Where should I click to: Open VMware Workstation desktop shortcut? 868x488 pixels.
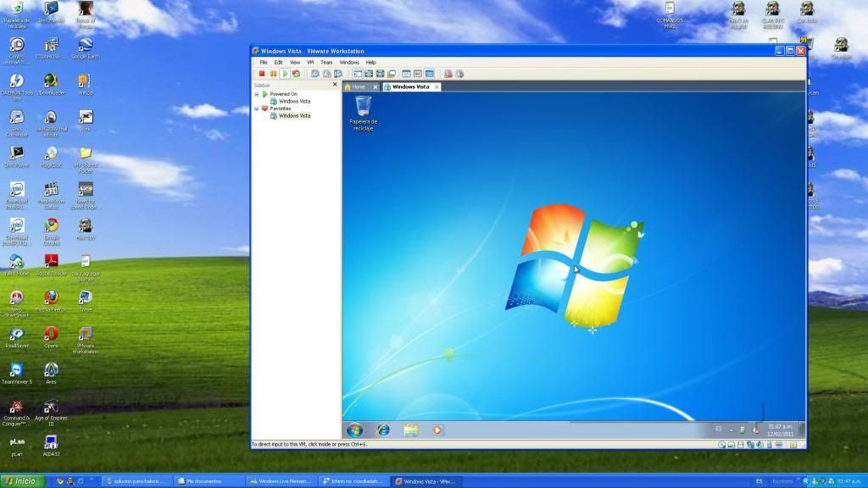pyautogui.click(x=86, y=341)
